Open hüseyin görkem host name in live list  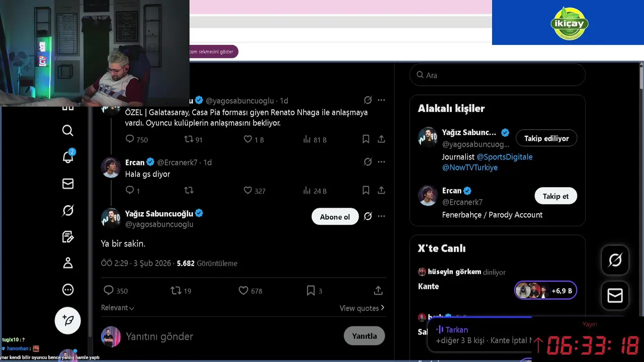454,271
